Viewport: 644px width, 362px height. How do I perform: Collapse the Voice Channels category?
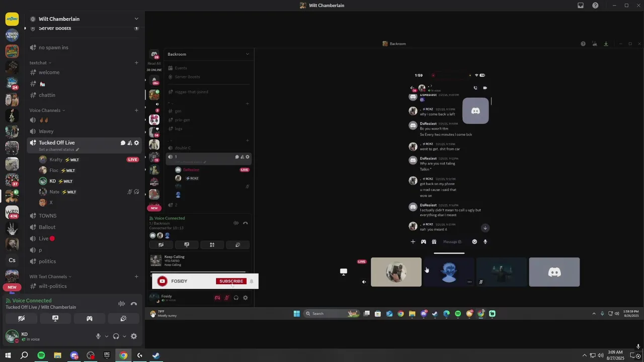47,111
